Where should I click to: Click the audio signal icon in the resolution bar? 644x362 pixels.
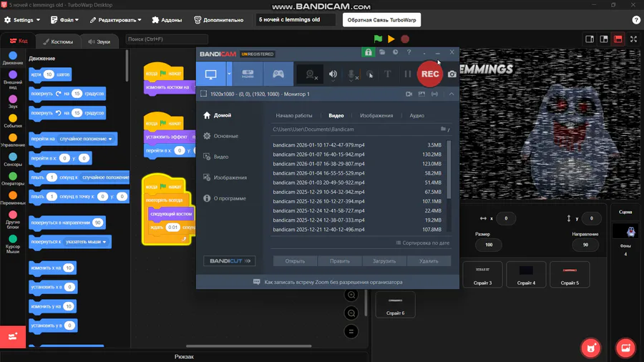click(x=434, y=94)
